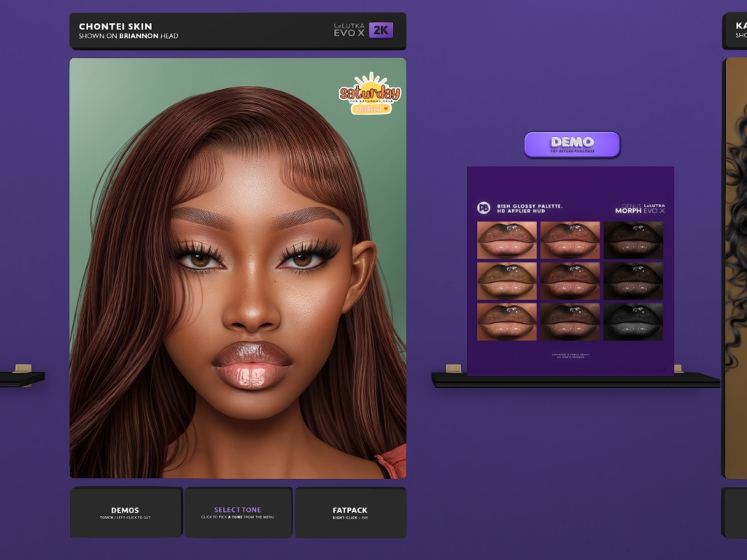
Task: Open the Select Tone menu
Action: (238, 513)
